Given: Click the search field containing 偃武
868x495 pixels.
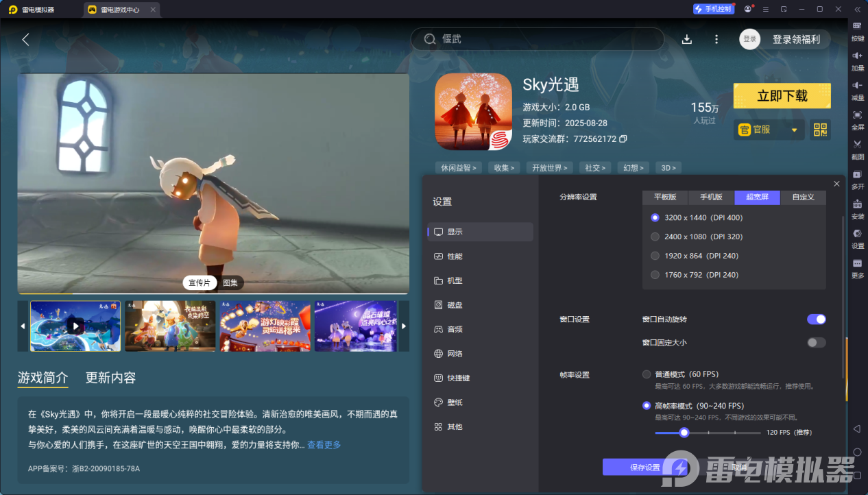Looking at the screenshot, I should coord(537,39).
